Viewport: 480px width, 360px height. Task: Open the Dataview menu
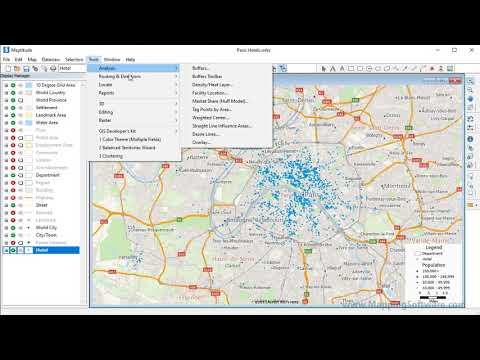pyautogui.click(x=51, y=59)
